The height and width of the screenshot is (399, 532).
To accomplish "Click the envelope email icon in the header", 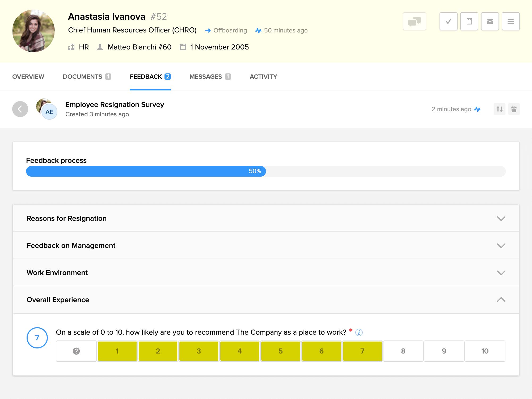I will [490, 21].
